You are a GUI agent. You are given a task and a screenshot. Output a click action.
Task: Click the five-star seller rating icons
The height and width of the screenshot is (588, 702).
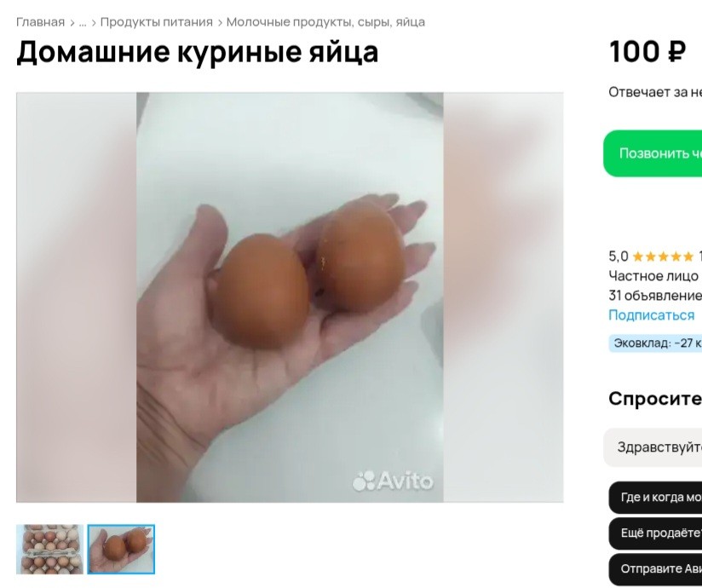tap(663, 257)
